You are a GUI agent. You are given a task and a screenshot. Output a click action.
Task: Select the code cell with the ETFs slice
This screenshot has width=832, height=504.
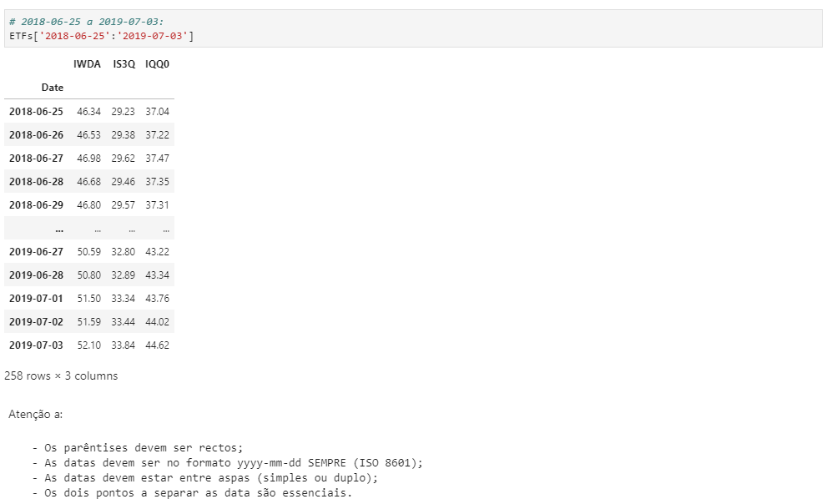[100, 36]
